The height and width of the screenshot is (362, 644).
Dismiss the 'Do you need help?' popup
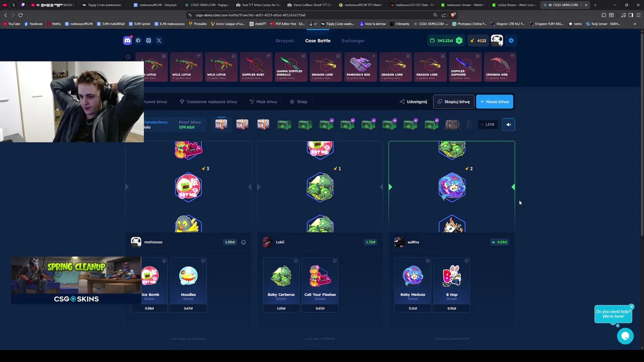point(631,307)
